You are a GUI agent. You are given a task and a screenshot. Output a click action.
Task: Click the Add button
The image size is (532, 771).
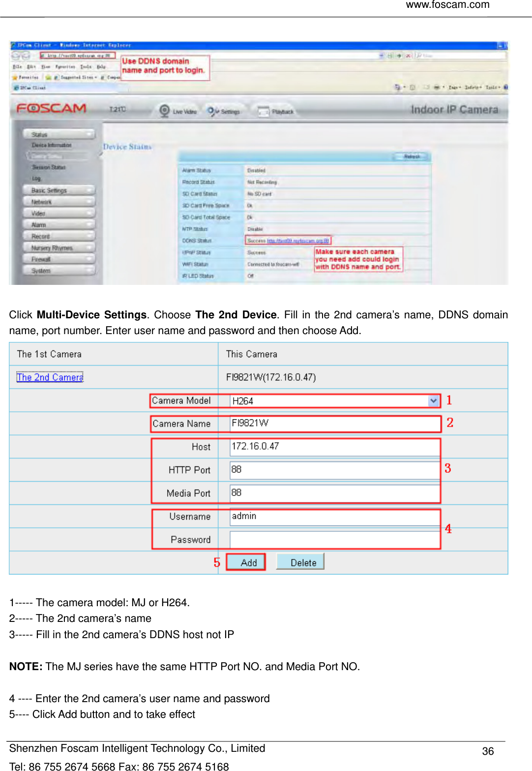[245, 561]
